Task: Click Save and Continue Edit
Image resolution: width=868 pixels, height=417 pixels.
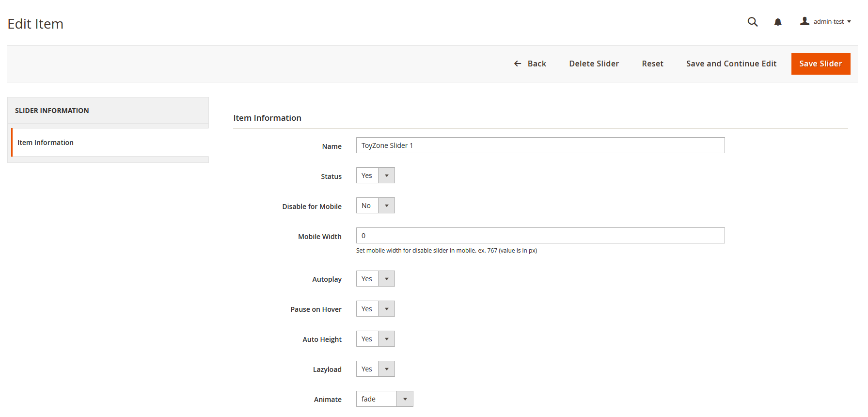Action: [731, 64]
